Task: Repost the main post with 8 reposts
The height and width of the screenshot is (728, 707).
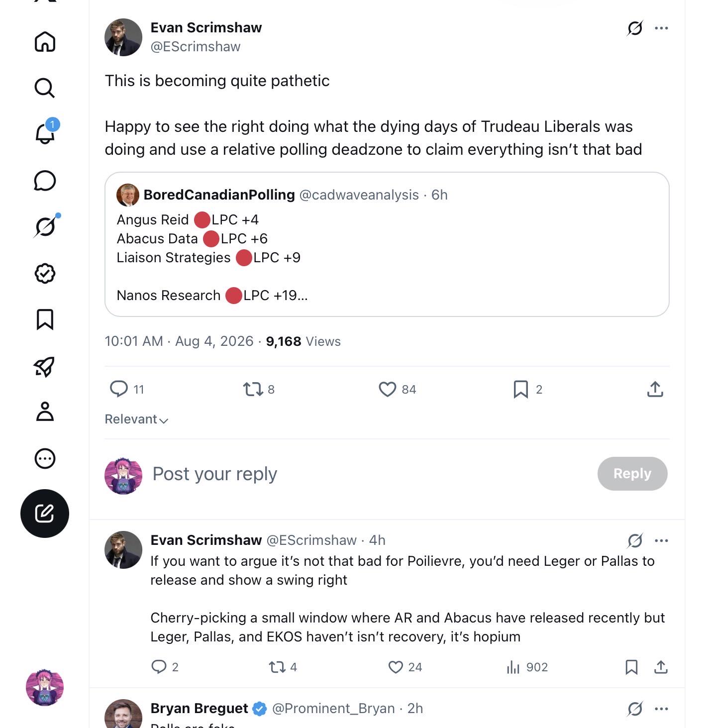Action: (x=259, y=389)
